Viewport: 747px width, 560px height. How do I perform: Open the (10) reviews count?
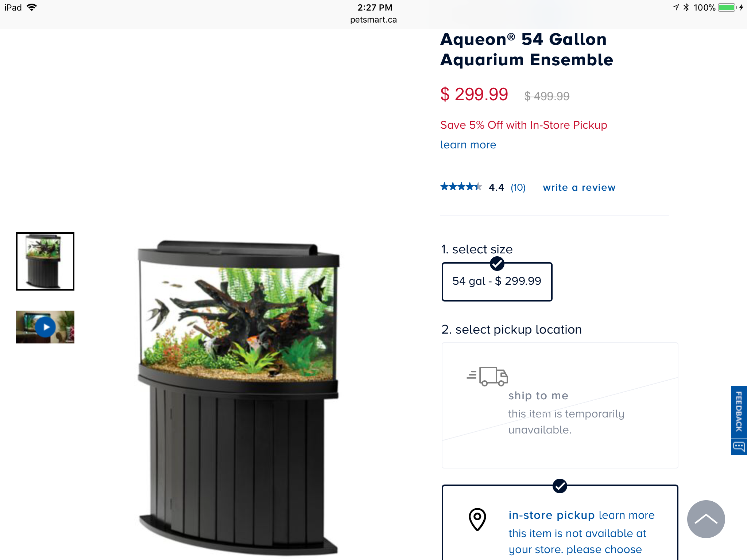(x=518, y=187)
